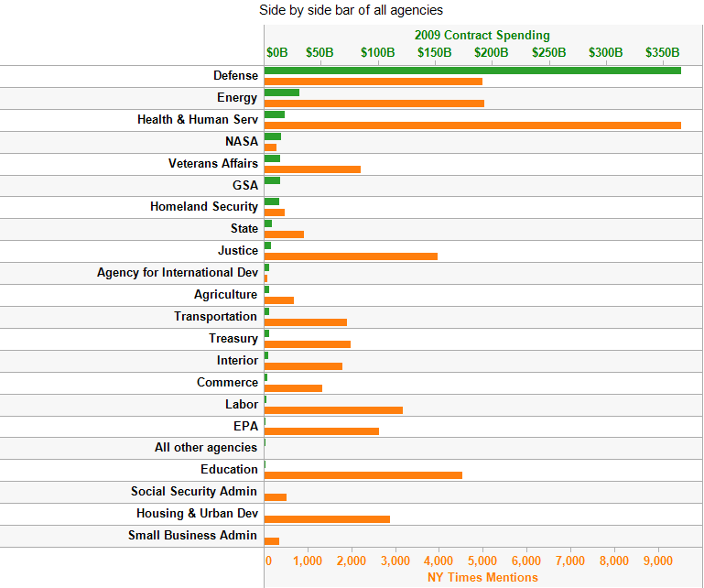Click the green Energy contract spending bar
This screenshot has height=588, width=704.
click(x=282, y=93)
